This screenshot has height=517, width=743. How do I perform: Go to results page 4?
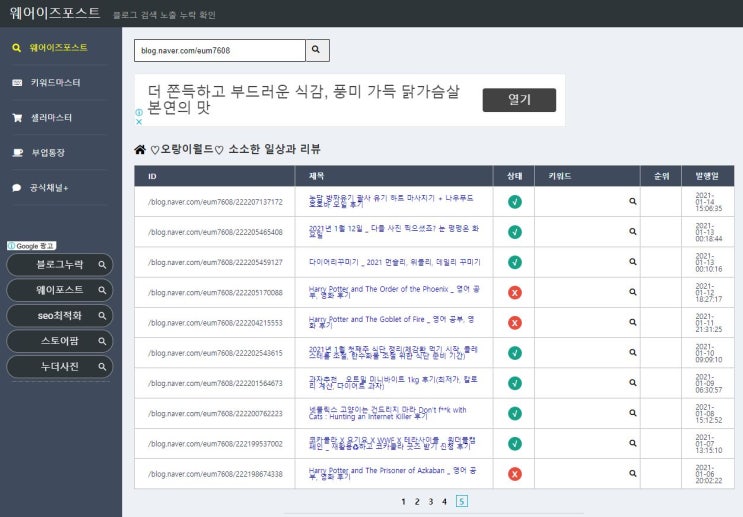(444, 501)
